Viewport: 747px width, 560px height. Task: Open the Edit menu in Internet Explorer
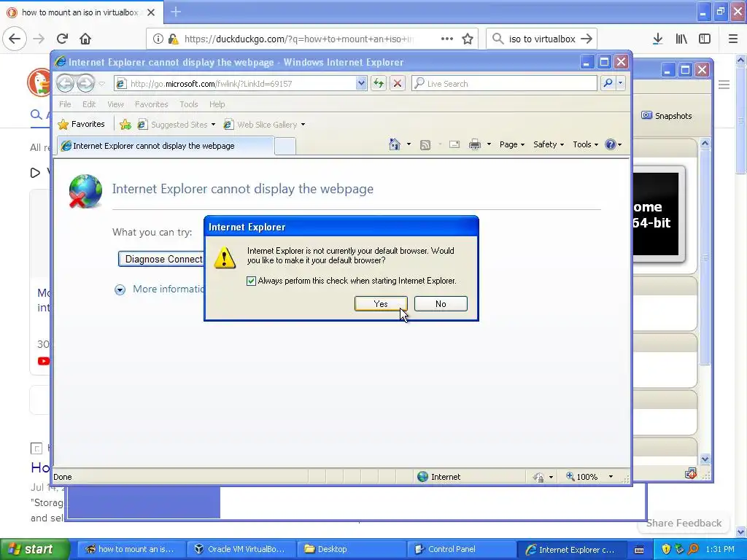89,104
